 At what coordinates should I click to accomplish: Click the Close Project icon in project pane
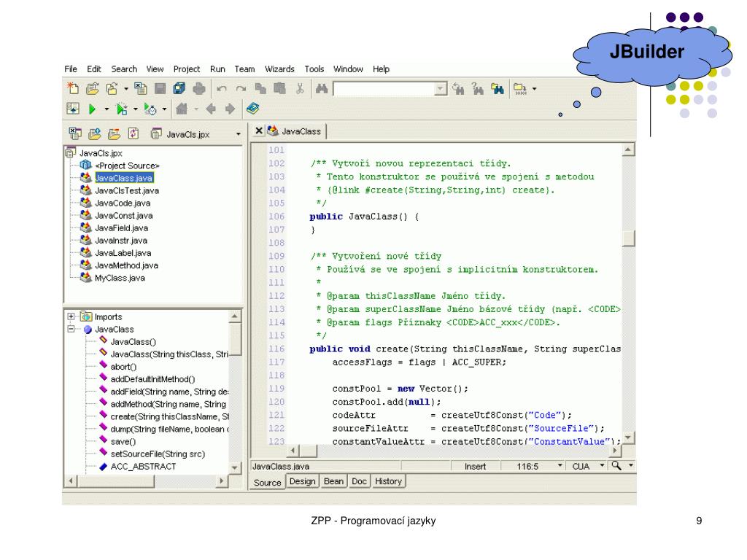(75, 134)
